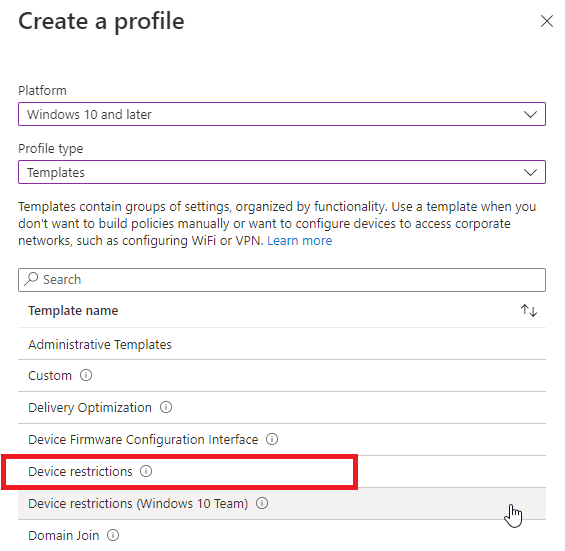This screenshot has width=565, height=551.
Task: Expand the Platform dropdown using its chevron arrow
Action: (530, 115)
